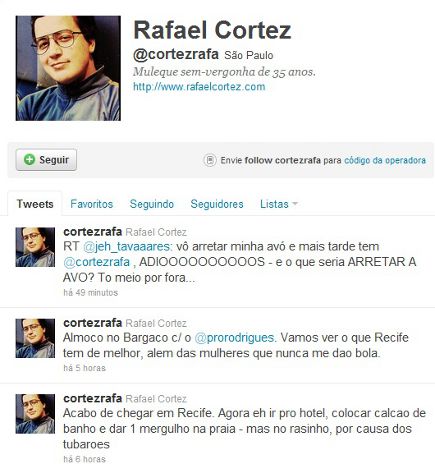
Task: Open the rafaelcortez.com website link
Action: point(199,87)
